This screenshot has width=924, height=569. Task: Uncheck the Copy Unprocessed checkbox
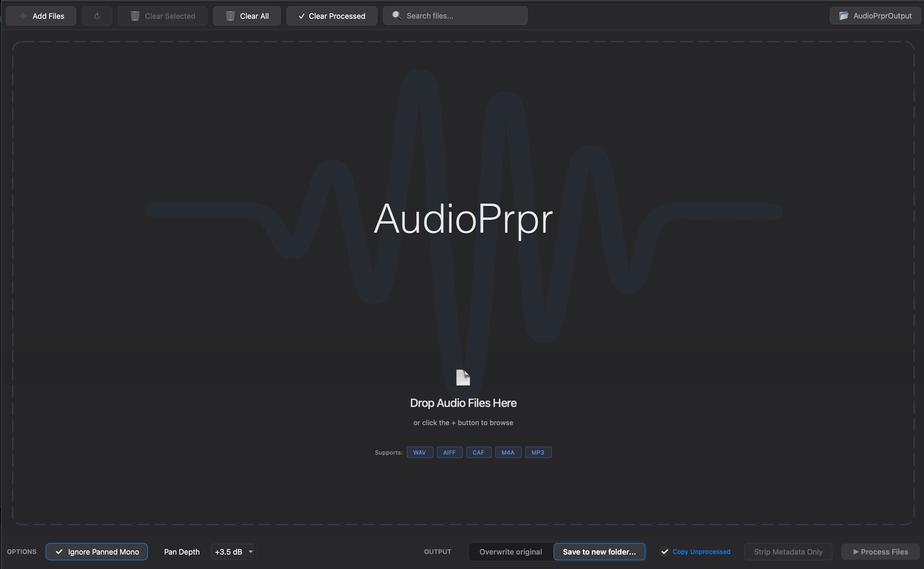665,551
